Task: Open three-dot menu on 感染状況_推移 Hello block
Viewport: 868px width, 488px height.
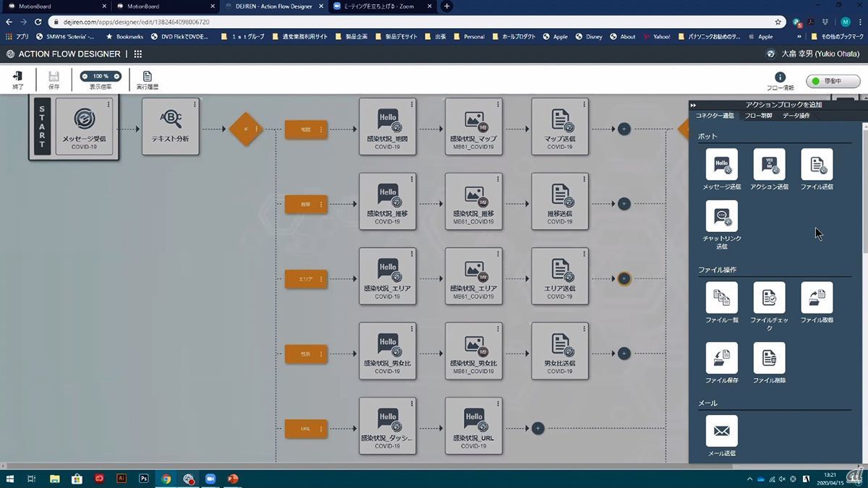Action: pos(412,180)
